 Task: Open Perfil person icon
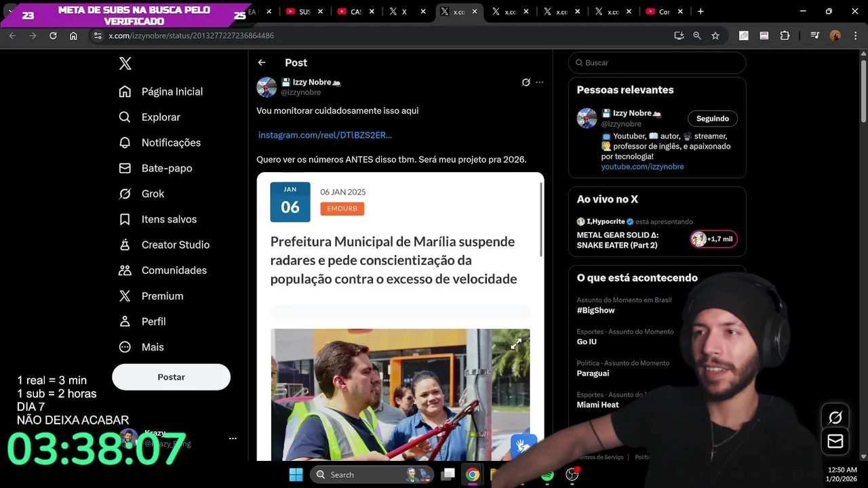(x=125, y=321)
